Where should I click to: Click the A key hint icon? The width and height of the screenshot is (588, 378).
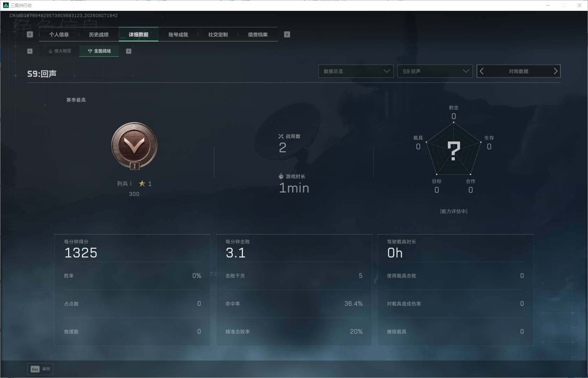click(x=30, y=51)
